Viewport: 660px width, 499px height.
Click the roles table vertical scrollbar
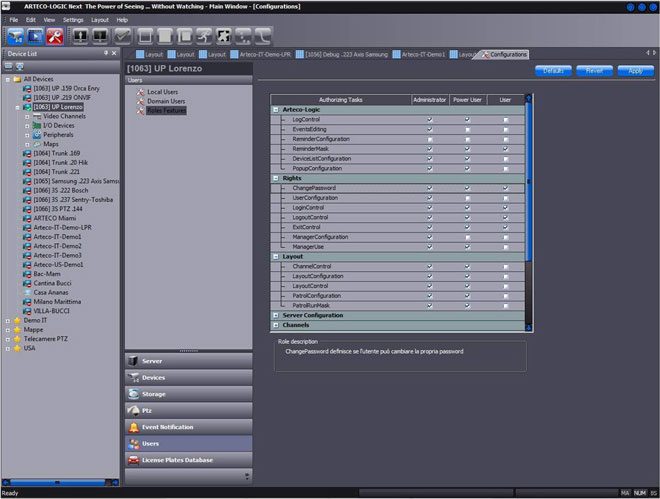(529, 181)
